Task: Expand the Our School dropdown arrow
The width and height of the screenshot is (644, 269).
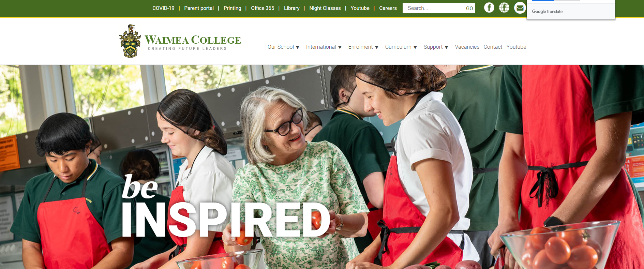Action: [298, 47]
